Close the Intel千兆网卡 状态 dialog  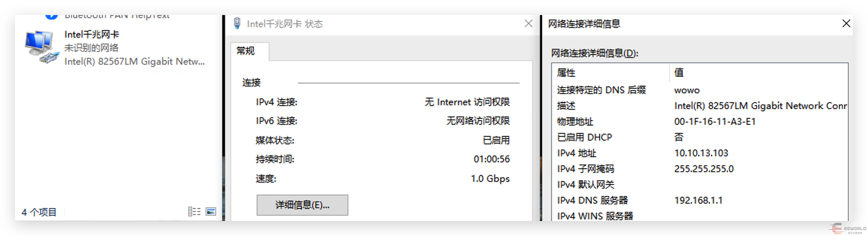(x=528, y=24)
